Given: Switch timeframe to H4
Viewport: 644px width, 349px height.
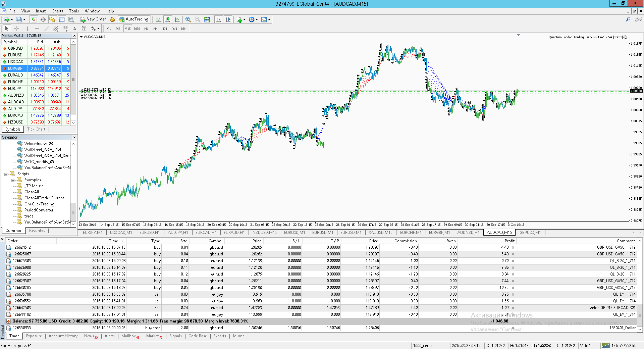Looking at the screenshot, I should click(x=156, y=29).
